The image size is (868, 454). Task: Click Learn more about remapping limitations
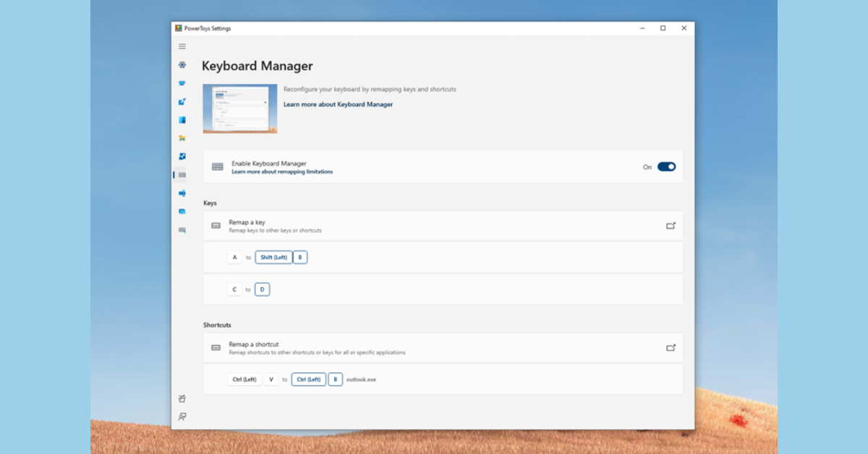tap(282, 172)
